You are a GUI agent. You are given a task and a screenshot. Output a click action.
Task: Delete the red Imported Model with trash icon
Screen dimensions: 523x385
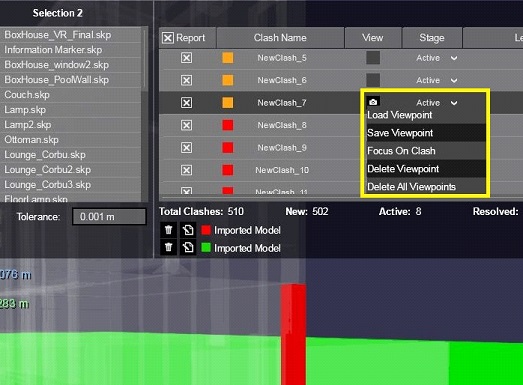click(x=168, y=230)
